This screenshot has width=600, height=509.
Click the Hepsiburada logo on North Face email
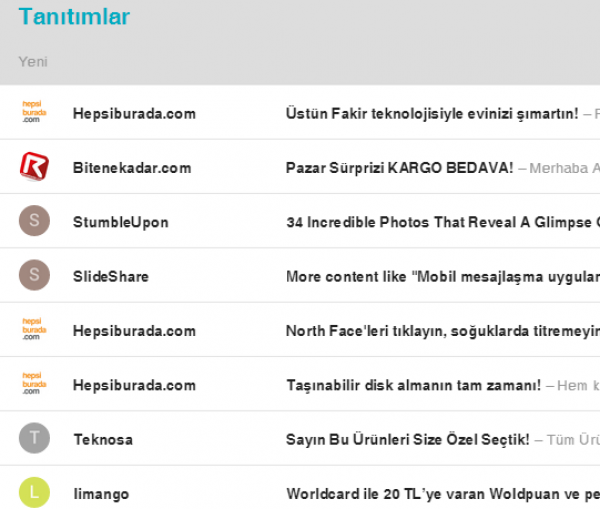coord(34,329)
